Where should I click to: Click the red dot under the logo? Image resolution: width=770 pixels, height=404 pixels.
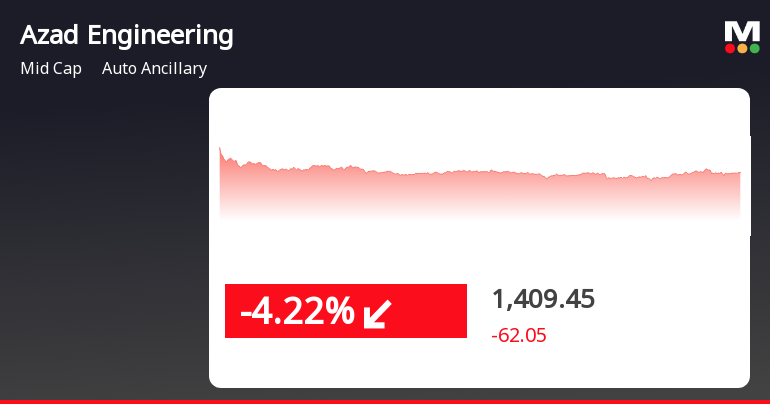pos(730,48)
